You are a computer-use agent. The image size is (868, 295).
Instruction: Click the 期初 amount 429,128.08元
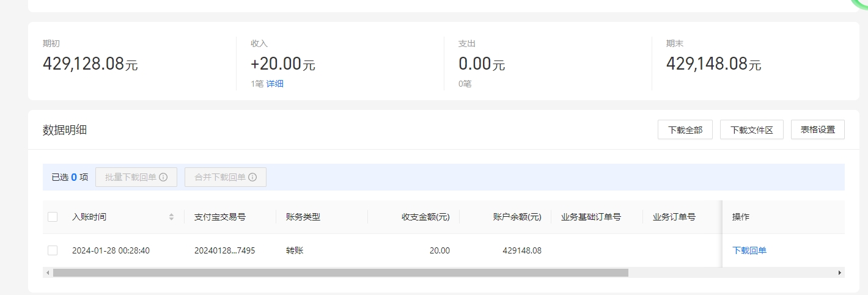tap(90, 64)
